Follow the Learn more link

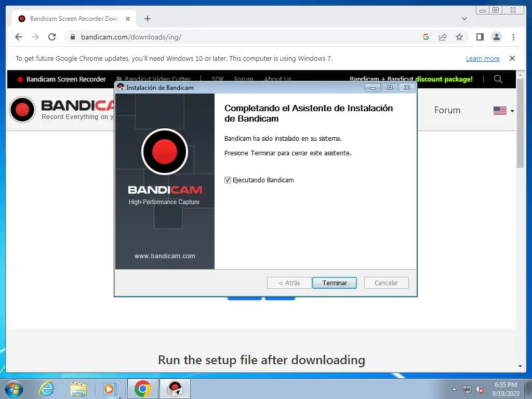pyautogui.click(x=483, y=58)
